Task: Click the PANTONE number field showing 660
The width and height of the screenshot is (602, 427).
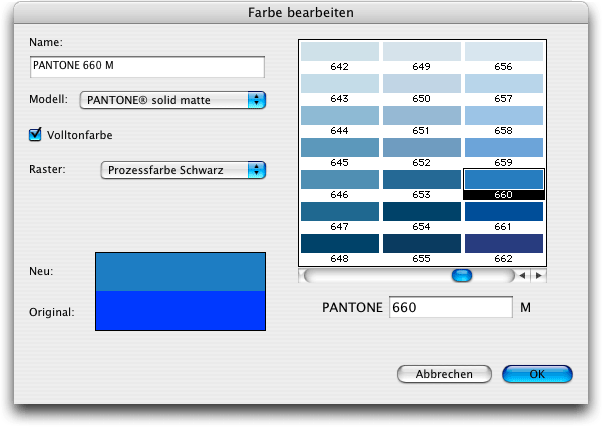Action: [x=451, y=307]
